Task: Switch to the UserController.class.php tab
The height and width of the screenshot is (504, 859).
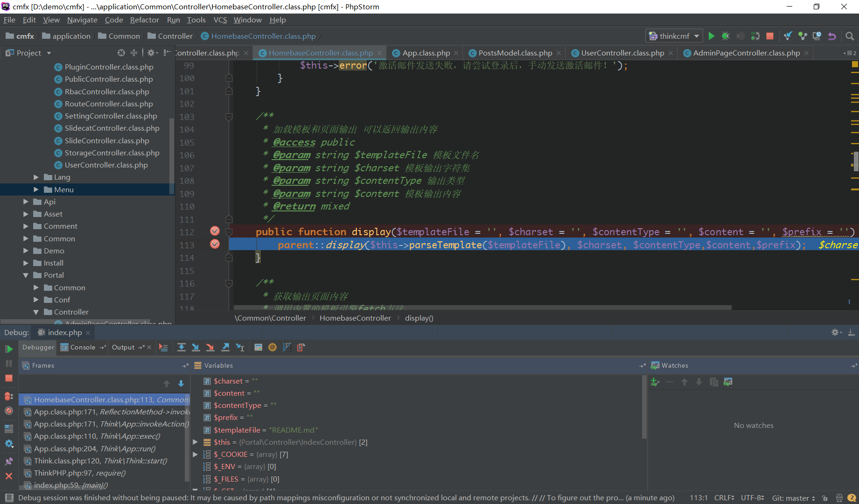Action: point(622,53)
